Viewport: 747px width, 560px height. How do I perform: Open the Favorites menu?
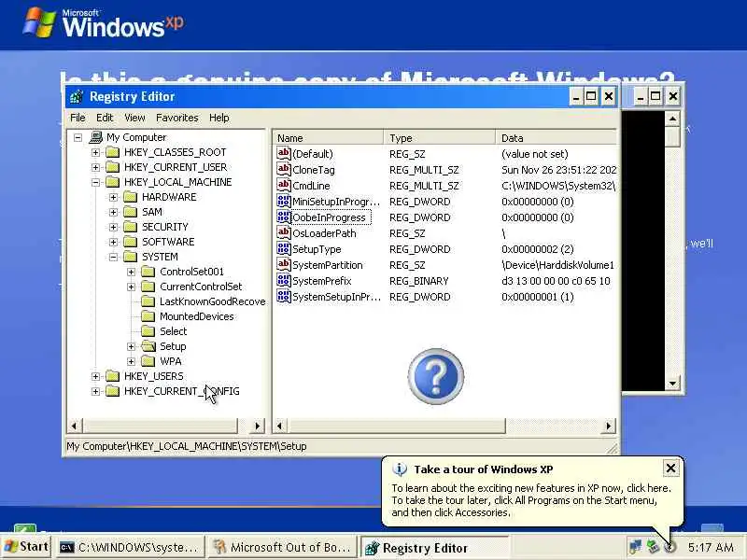(x=177, y=118)
